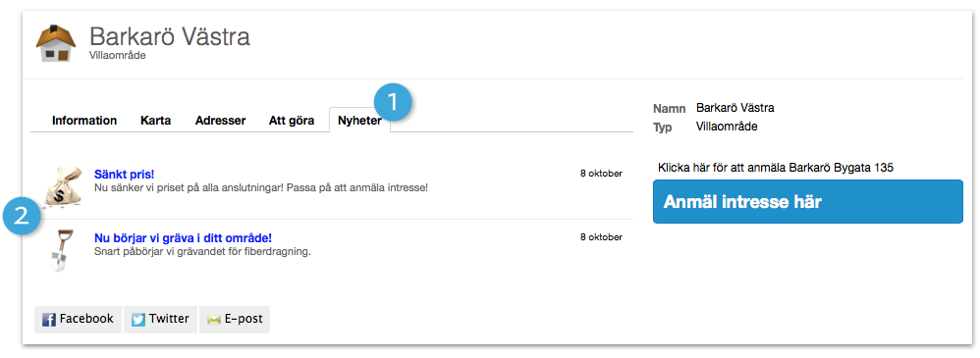The height and width of the screenshot is (358, 980).
Task: Click the Facebook logo icon
Action: click(49, 320)
